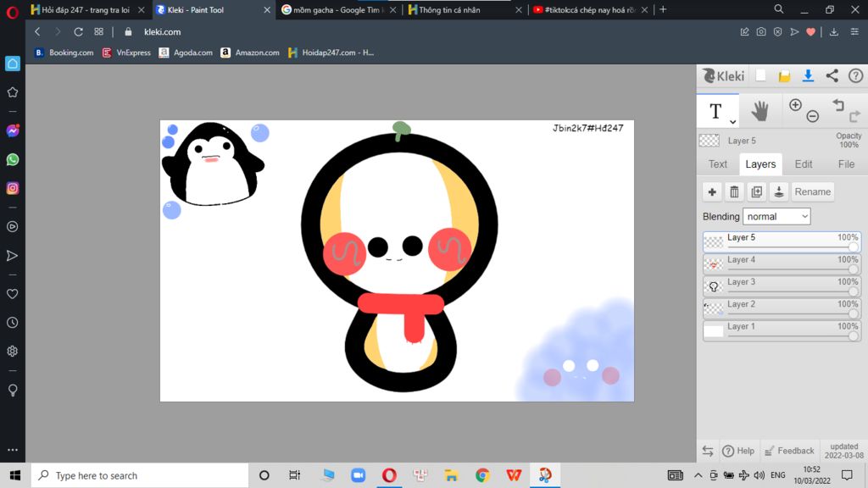
Task: Download the image with the blue arrow
Action: 808,75
